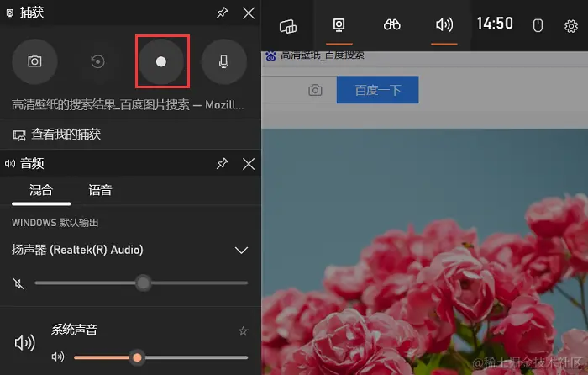Close the 音频 audio widget
Viewport: 588px width, 375px height.
(249, 164)
